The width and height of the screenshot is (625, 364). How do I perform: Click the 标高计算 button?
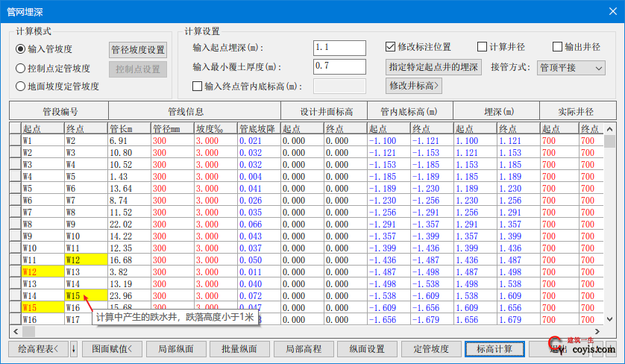click(x=494, y=349)
